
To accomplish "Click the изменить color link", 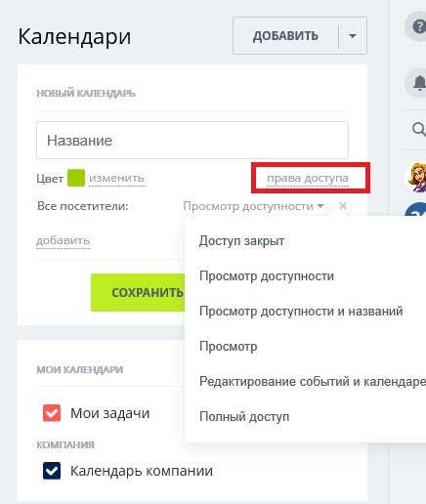I will point(116,178).
